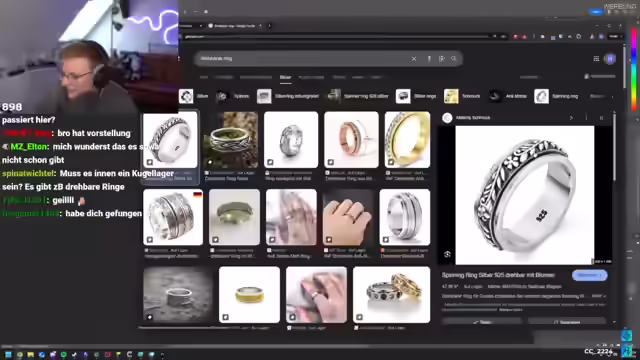Open the silver and gold pair of rings thumbnail
Screen dimensions: 640x360
[391, 295]
